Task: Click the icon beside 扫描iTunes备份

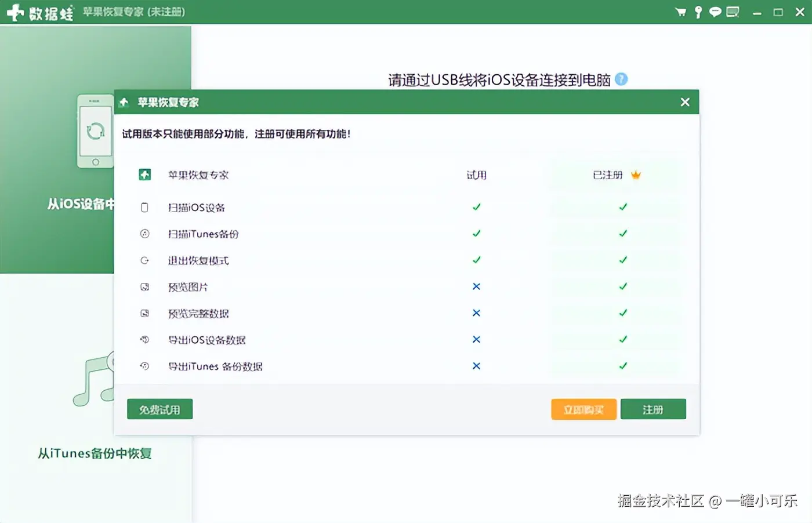Action: click(x=145, y=234)
